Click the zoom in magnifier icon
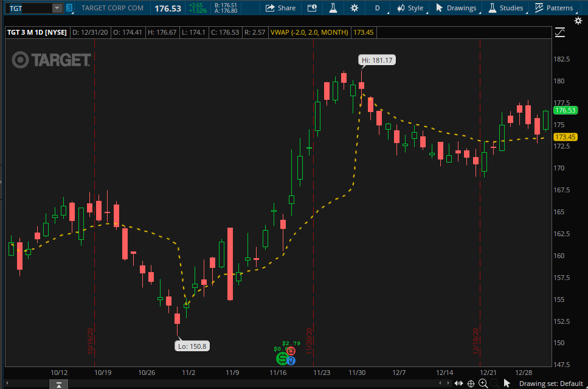The image size is (588, 389). (x=483, y=384)
